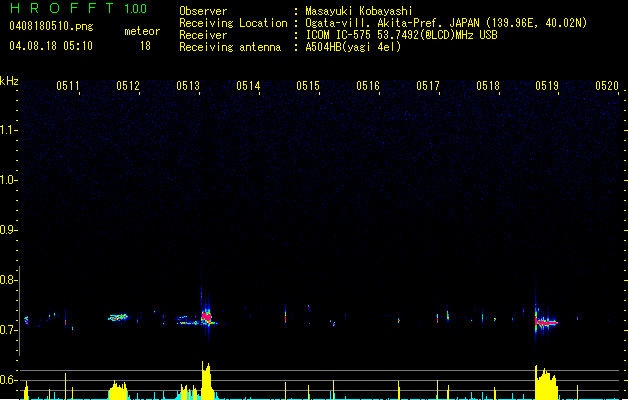Click the long meteor echo at 0519

tap(546, 322)
